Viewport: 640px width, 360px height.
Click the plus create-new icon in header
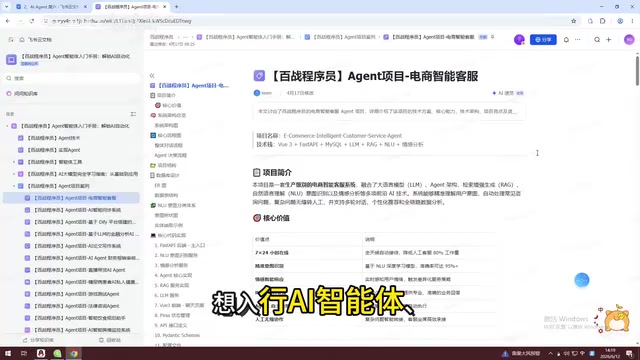[609, 40]
